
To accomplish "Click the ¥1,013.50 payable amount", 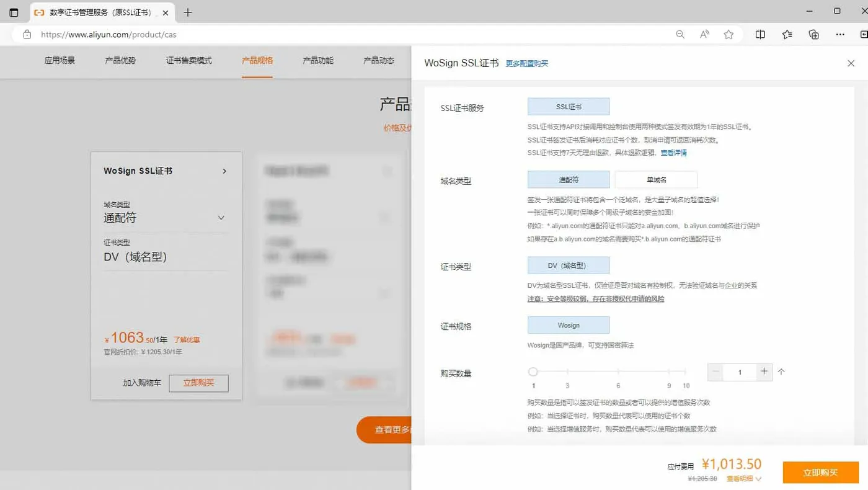I will click(732, 465).
